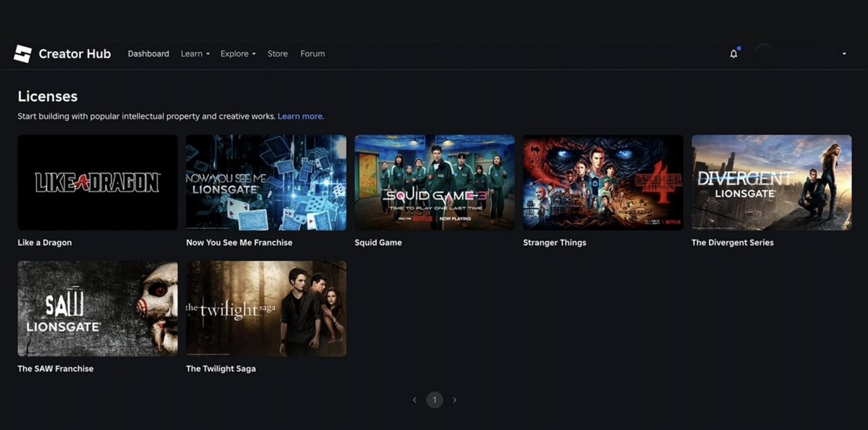
Task: Open the Forum nav item
Action: point(312,53)
